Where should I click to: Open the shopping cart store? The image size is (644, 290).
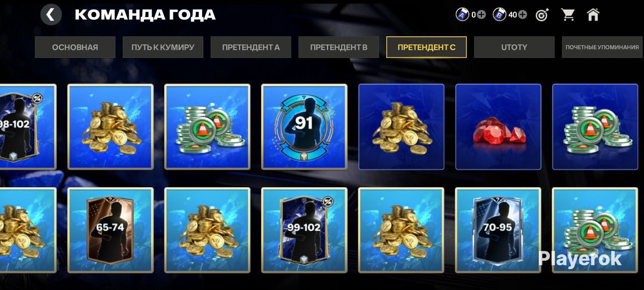coord(568,15)
